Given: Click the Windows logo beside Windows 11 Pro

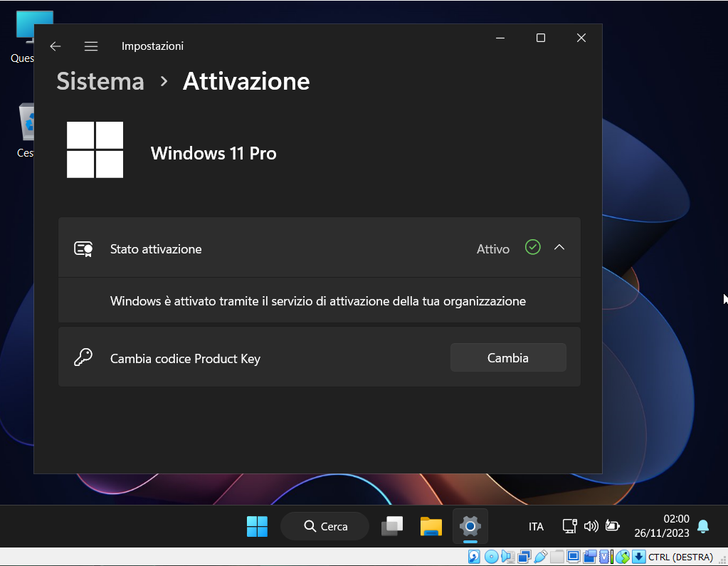Looking at the screenshot, I should 95,150.
